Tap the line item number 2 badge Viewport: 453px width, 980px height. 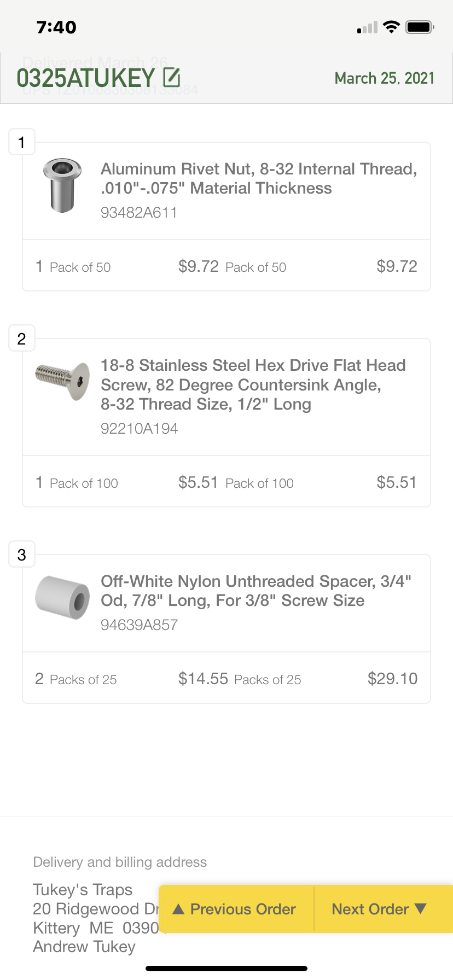pyautogui.click(x=22, y=339)
